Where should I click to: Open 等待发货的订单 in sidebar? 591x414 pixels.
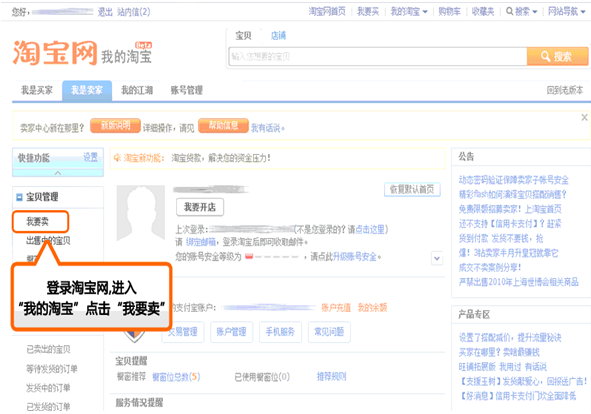(x=52, y=369)
